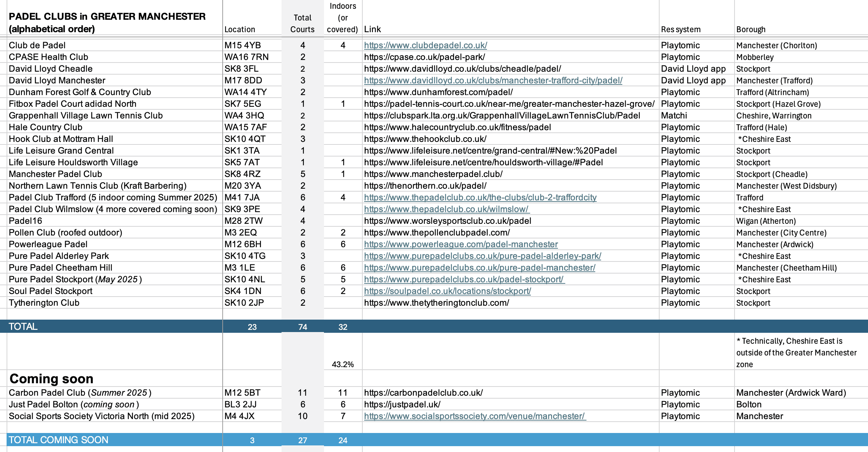Select the 43.2% indoor percentage cell
This screenshot has height=452, width=868.
click(x=343, y=364)
